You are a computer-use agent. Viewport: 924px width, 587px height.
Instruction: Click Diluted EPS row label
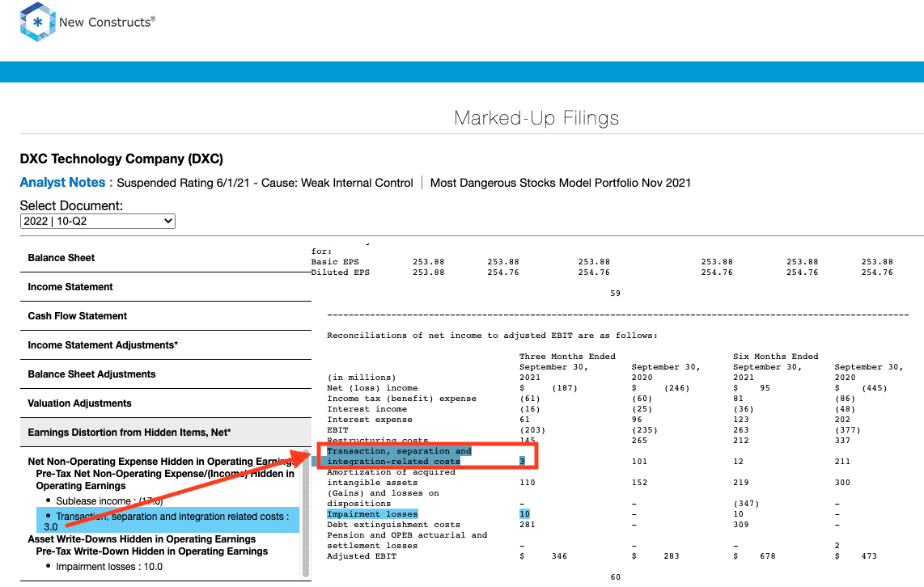[x=341, y=272]
